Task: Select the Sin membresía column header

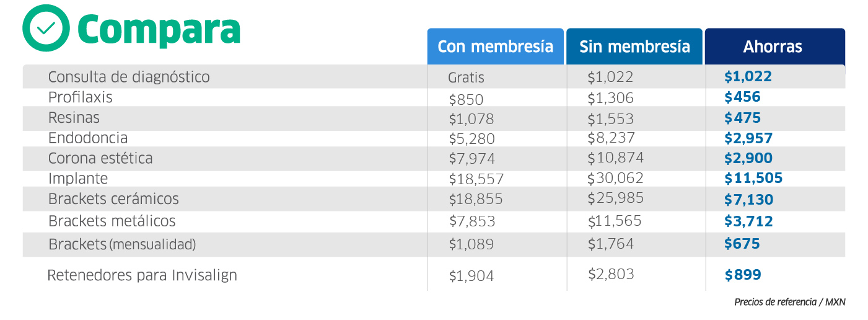Action: click(x=634, y=47)
